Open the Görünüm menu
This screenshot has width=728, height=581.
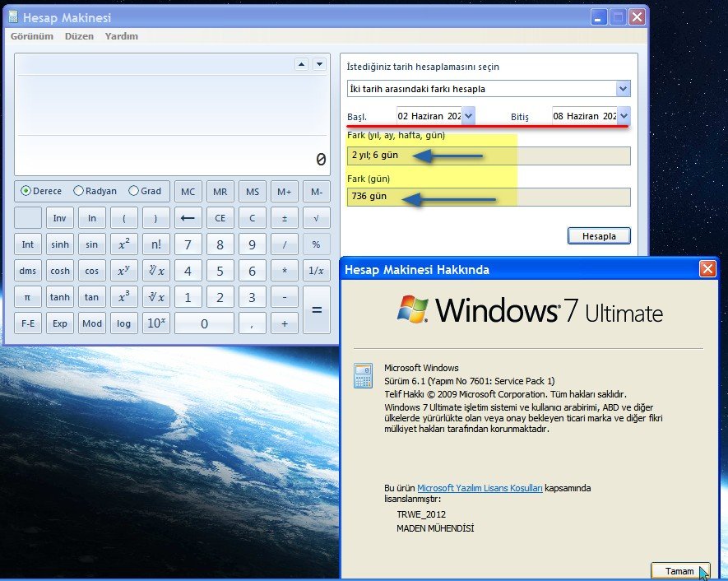click(x=32, y=36)
